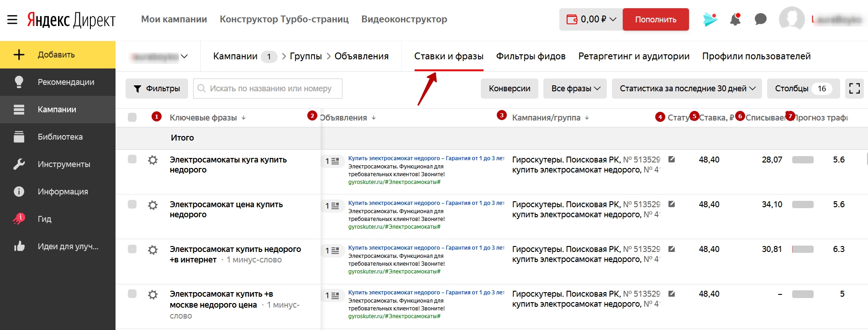Screen dimensions: 868x330
Task: Go to Объявления breadcrumb
Action: pos(362,56)
